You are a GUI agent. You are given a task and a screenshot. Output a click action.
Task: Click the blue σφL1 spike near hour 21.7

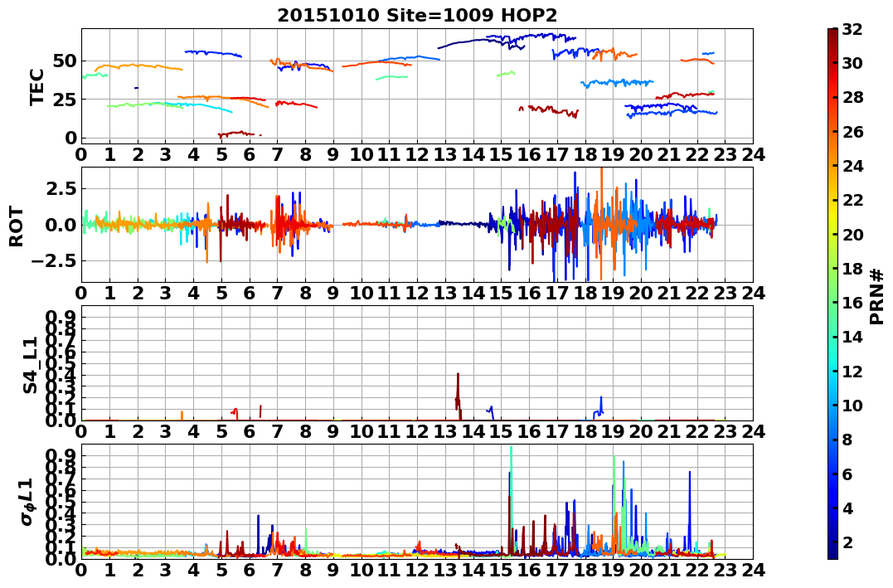[690, 510]
